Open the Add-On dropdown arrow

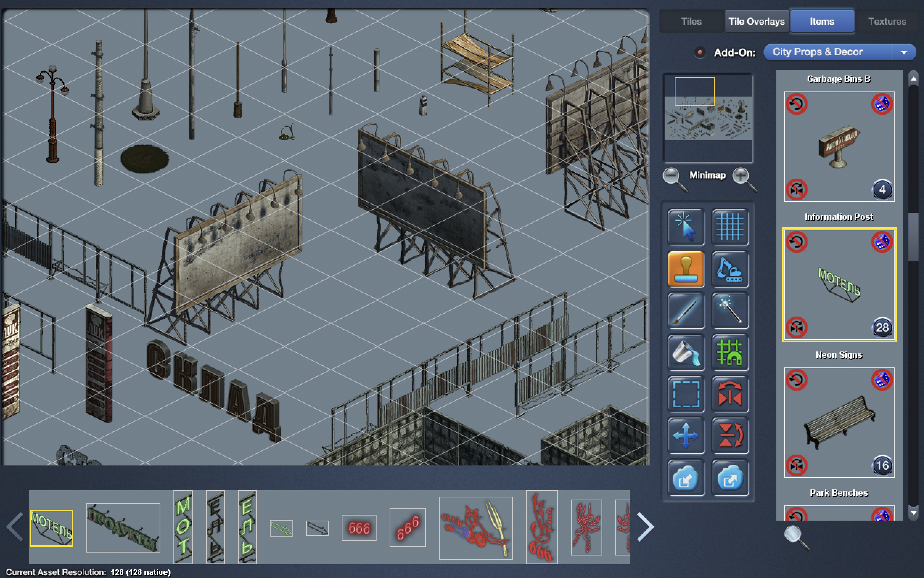click(x=904, y=52)
